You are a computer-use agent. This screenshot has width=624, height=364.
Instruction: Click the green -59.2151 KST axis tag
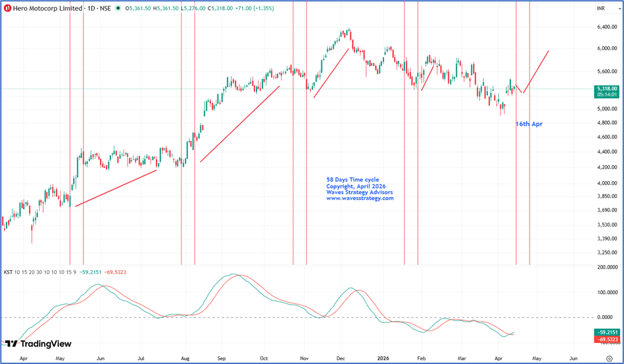click(x=607, y=332)
